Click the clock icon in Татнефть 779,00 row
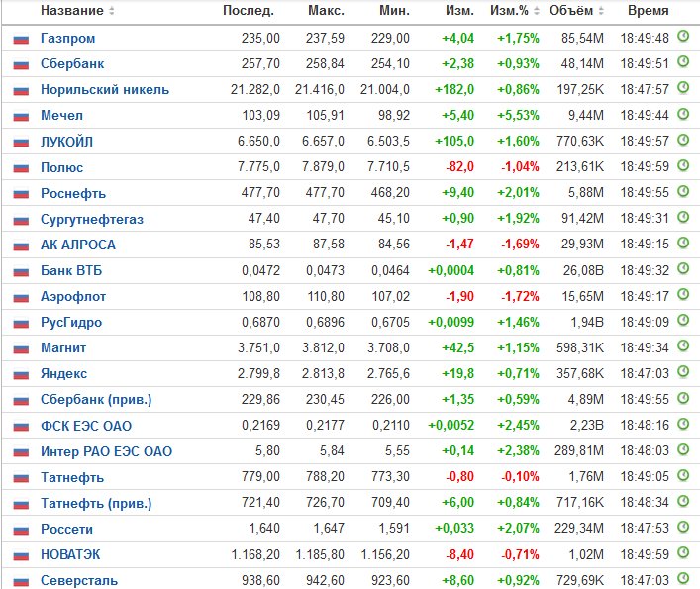The image size is (700, 589). [x=683, y=475]
